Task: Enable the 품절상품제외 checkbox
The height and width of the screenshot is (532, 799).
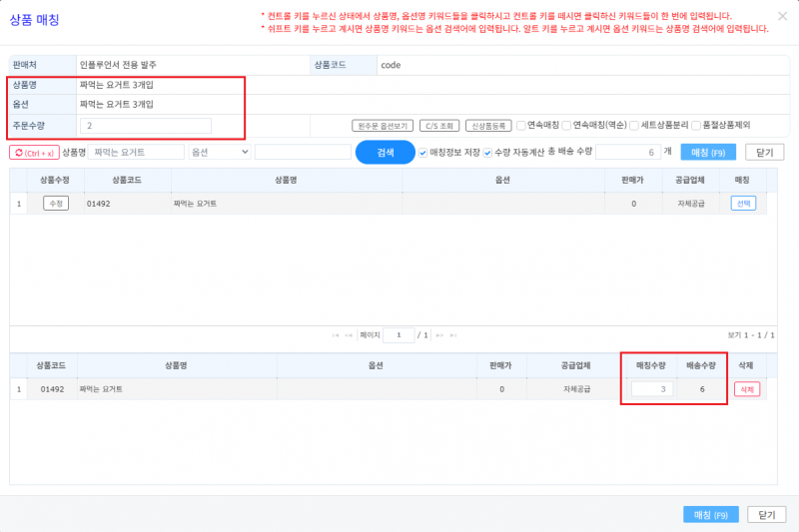Action: pyautogui.click(x=696, y=125)
